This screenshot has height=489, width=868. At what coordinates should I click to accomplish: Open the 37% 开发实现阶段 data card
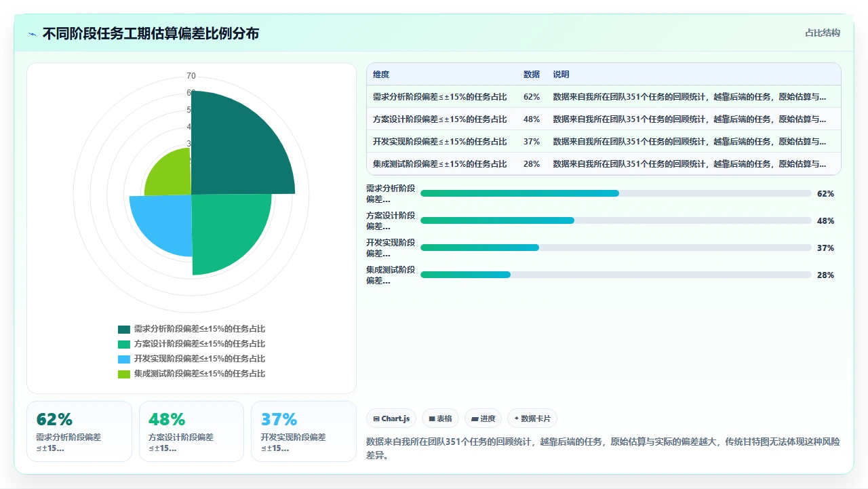point(303,431)
